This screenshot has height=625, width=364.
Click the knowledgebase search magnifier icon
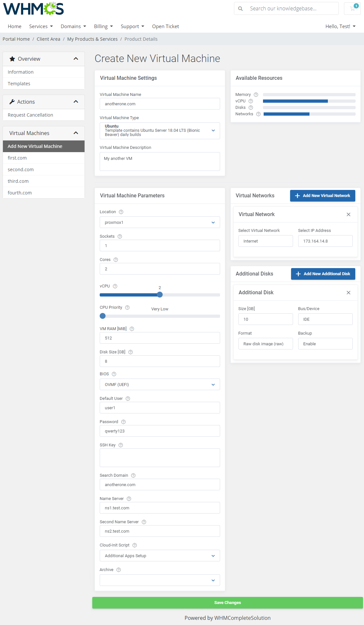click(240, 9)
